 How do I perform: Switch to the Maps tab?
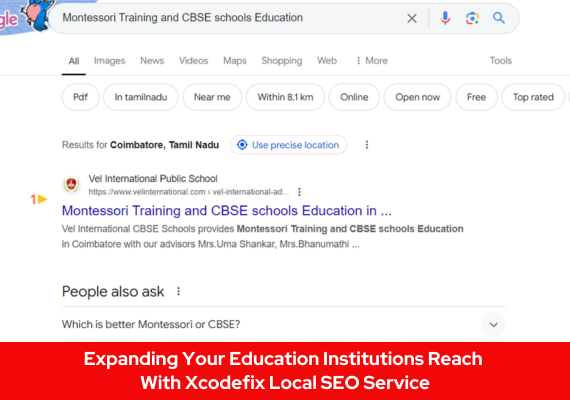(235, 61)
